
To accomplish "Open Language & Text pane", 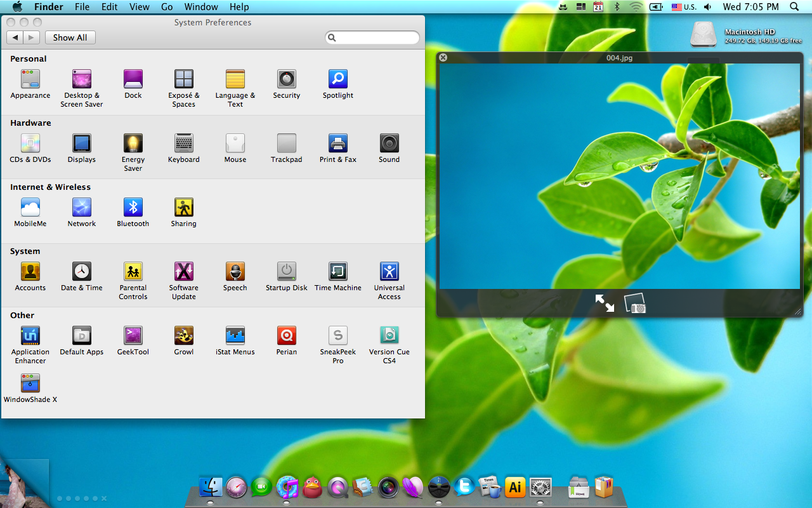I will tap(235, 88).
